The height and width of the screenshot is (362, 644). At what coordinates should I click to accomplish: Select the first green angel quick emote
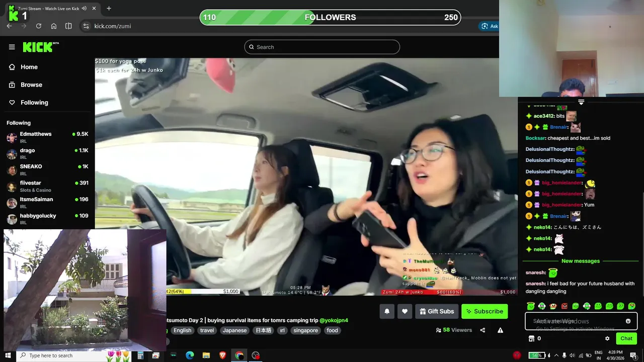[x=530, y=306]
